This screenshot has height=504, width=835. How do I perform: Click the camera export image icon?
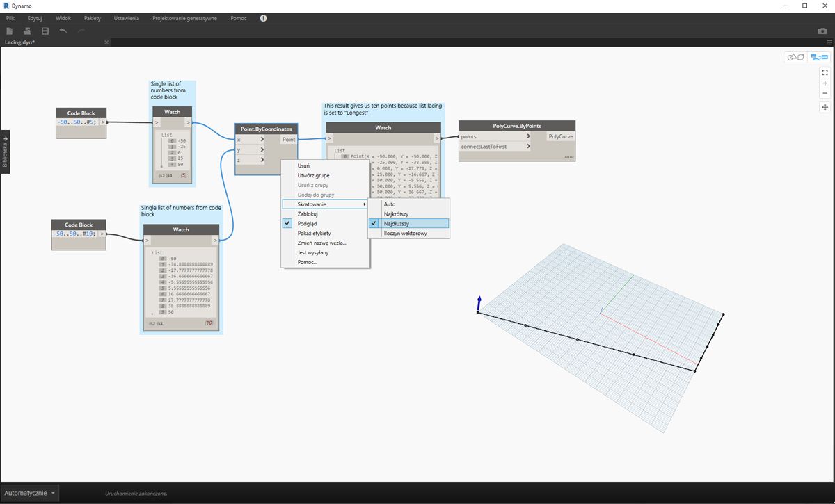point(822,31)
